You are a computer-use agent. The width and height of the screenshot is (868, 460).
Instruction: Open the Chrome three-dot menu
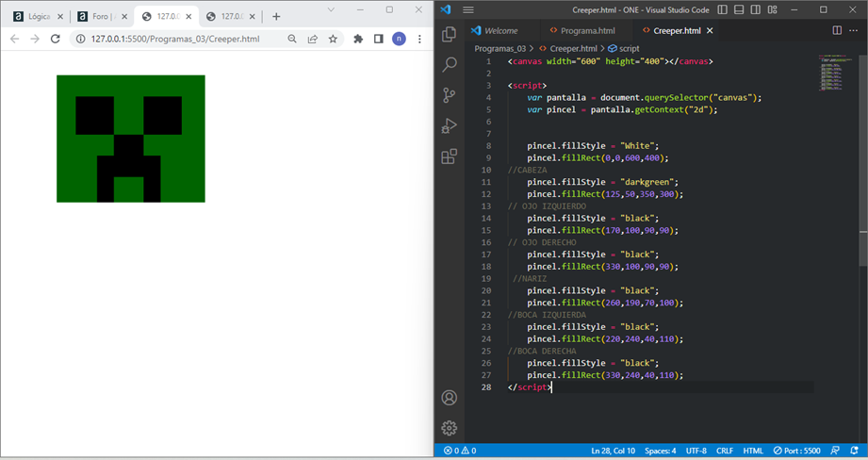click(419, 39)
